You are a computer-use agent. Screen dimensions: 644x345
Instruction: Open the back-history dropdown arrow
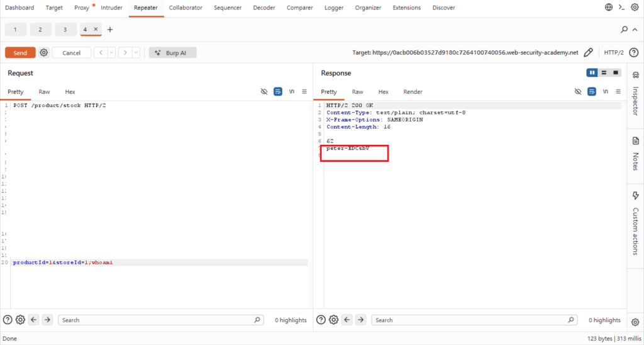click(111, 53)
